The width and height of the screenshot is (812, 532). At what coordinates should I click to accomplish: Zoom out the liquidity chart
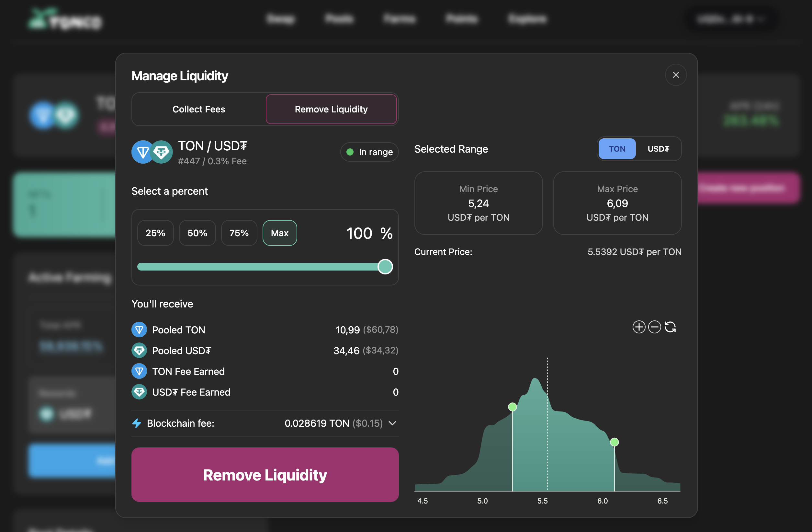654,327
